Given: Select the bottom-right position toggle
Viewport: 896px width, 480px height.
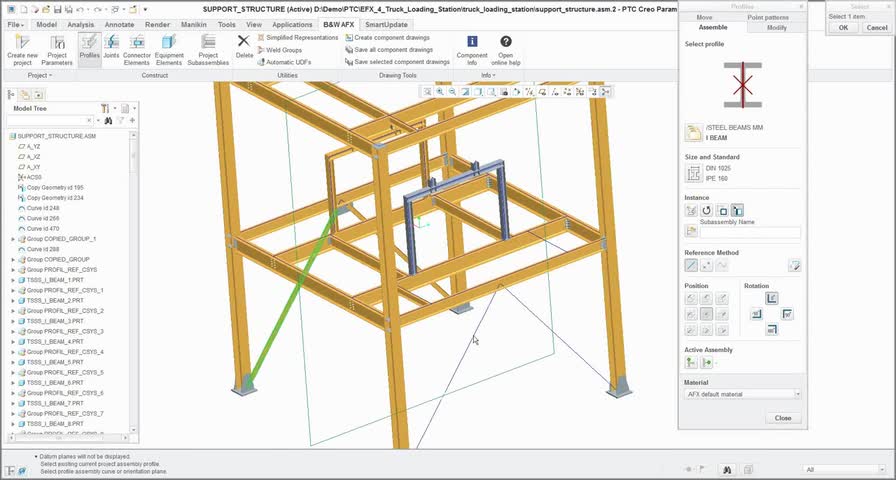Looking at the screenshot, I should coord(722,330).
